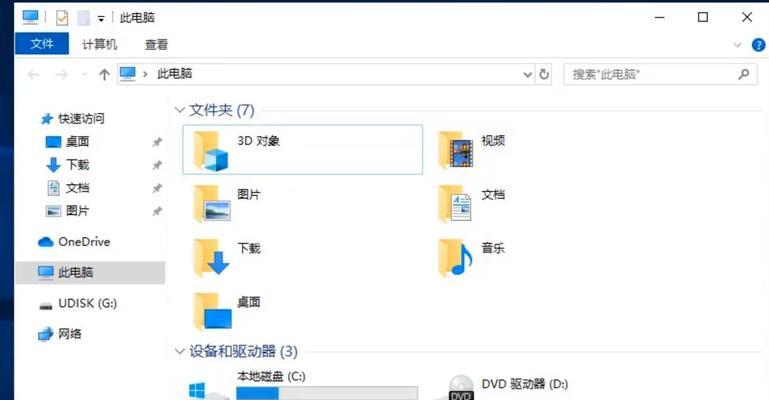Screen dimensions: 769x400
Task: Click the 视频 folder name
Action: point(493,141)
